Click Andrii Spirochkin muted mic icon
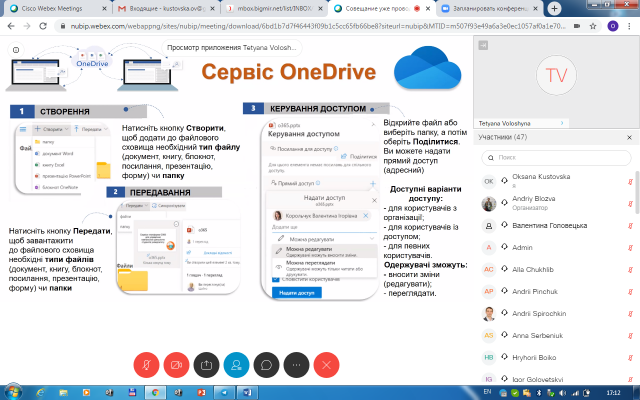The height and width of the screenshot is (400, 640). coord(630,314)
